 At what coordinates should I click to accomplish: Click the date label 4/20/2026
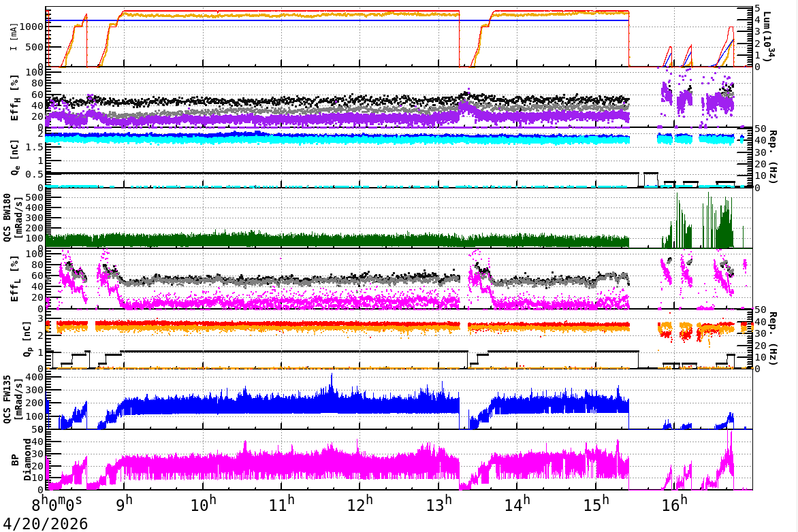point(46,523)
